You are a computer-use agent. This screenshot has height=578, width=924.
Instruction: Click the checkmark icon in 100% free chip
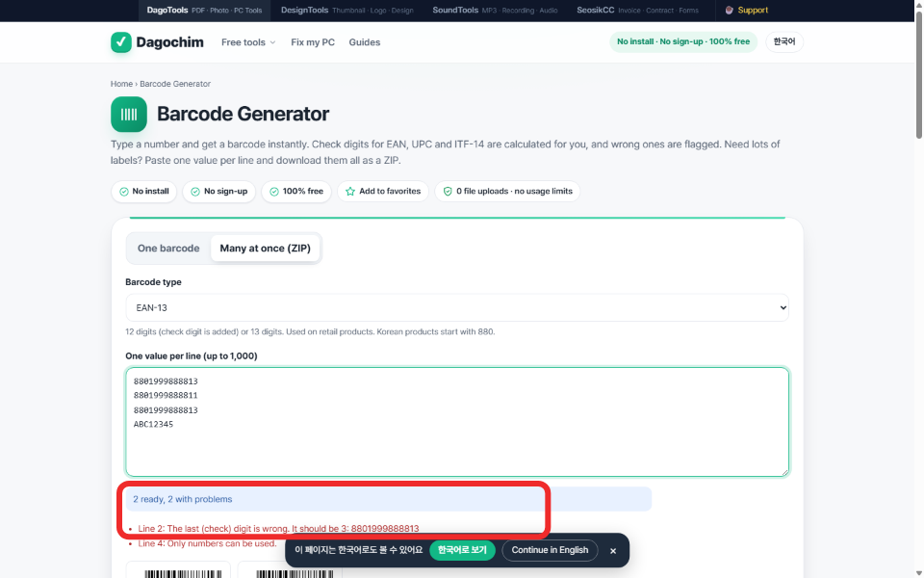pyautogui.click(x=274, y=192)
